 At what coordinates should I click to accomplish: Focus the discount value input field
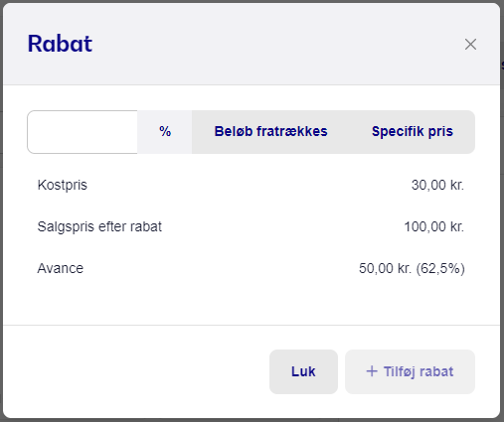click(83, 132)
